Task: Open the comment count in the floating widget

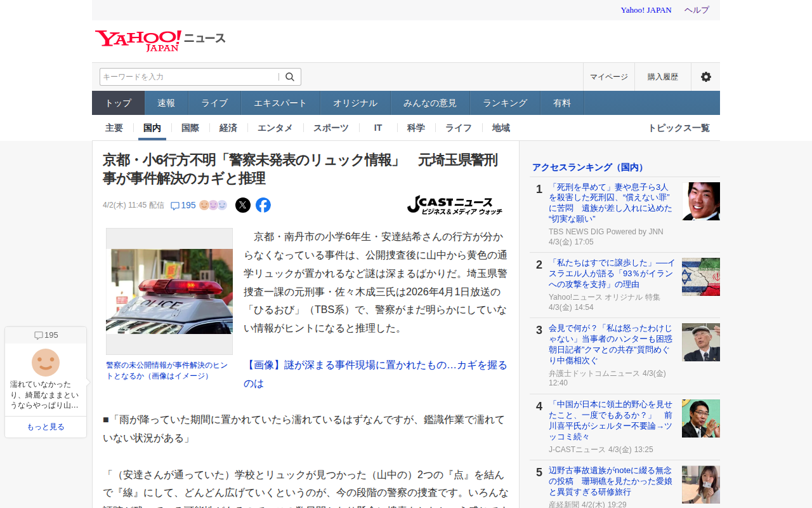Action: (46, 335)
